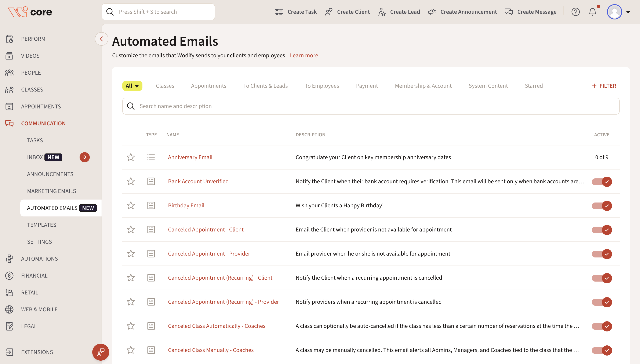The width and height of the screenshot is (640, 364).
Task: Switch to the To Employees tab
Action: click(322, 86)
